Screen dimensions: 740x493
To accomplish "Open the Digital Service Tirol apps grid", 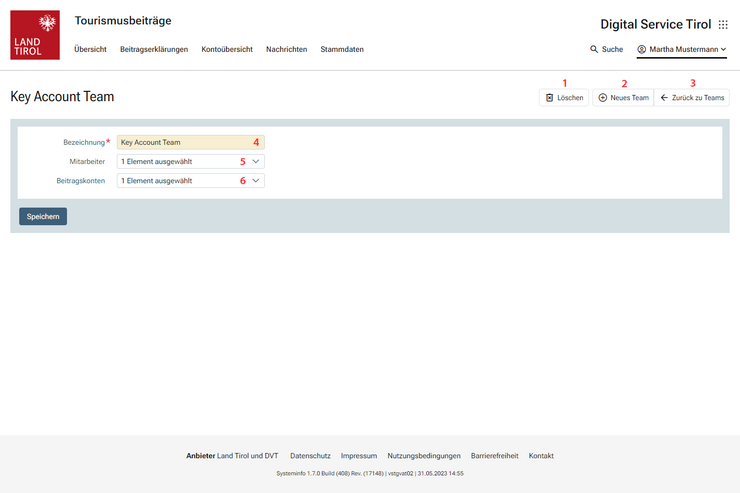I will [723, 25].
